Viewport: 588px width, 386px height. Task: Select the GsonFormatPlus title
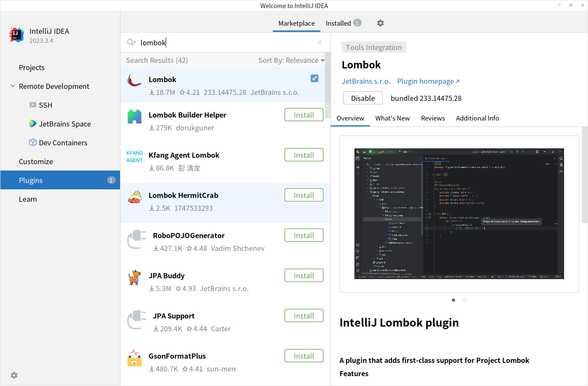[x=177, y=356]
